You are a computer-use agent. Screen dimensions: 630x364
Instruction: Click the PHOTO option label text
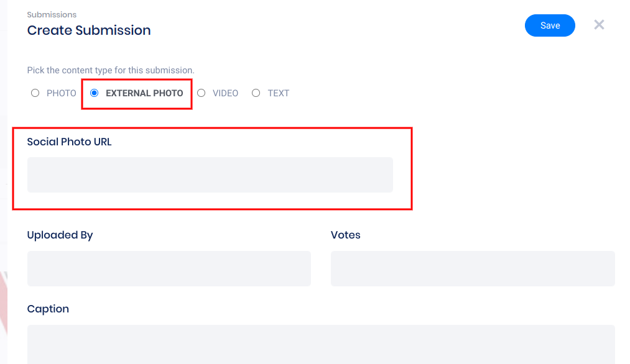point(62,93)
